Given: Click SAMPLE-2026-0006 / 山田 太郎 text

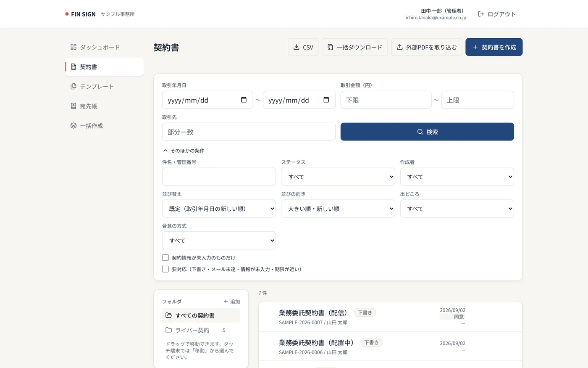Looking at the screenshot, I should [x=313, y=352].
